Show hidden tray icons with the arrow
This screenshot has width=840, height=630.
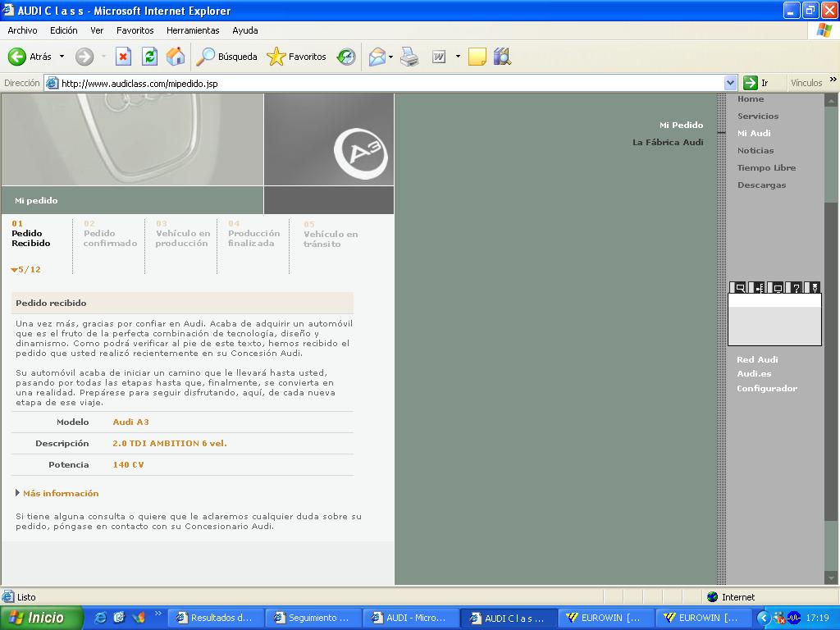[764, 619]
